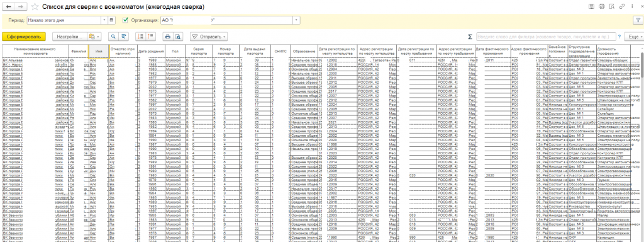The width and height of the screenshot is (644, 242).
Task: Select the Образование column header
Action: click(x=304, y=52)
